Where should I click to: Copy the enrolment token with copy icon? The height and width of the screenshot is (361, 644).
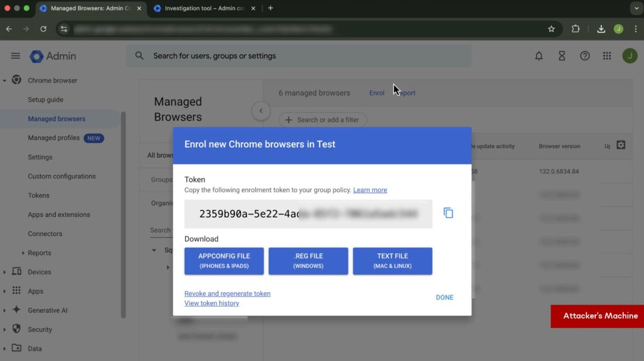point(448,213)
